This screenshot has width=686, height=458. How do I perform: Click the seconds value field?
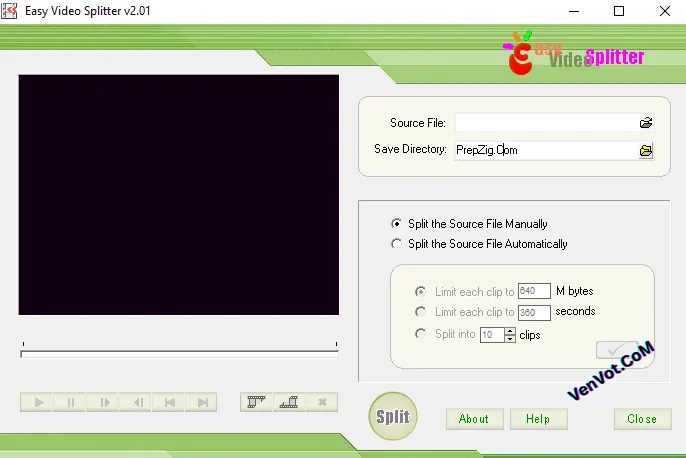[x=534, y=312]
